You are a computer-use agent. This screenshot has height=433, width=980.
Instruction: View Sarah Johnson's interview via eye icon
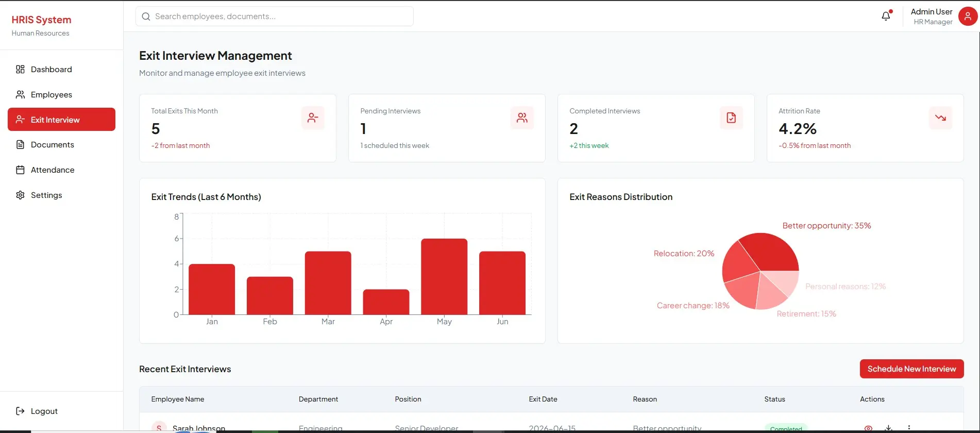pyautogui.click(x=868, y=428)
